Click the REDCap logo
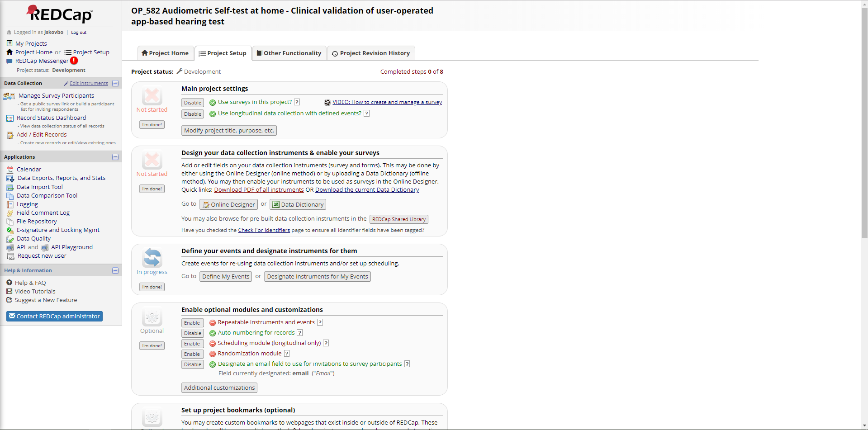This screenshot has height=430, width=868. 60,14
